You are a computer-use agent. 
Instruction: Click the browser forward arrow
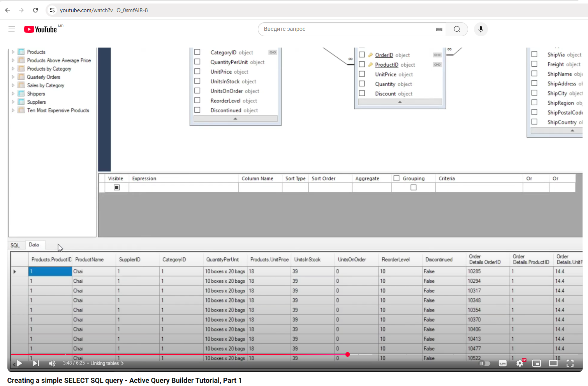(21, 10)
